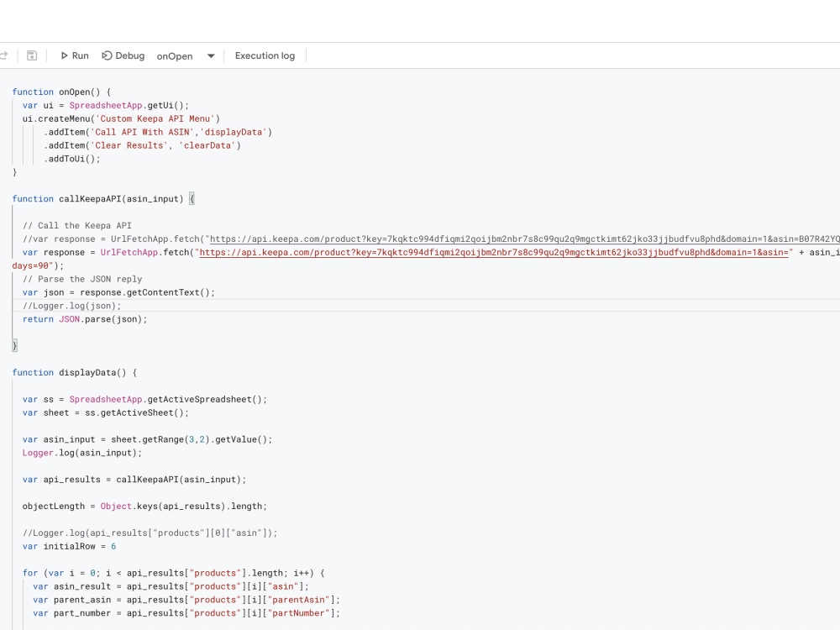Viewport: 840px width, 630px height.
Task: Click 'var json = response.getContentText();' line
Action: point(119,292)
